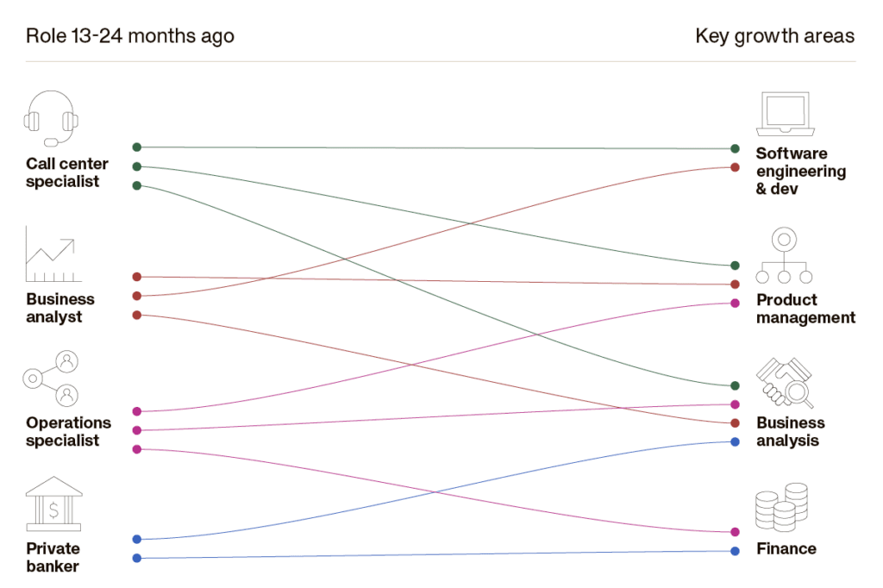Screen dimensions: 883x588
Task: Click the call center headset icon
Action: (x=52, y=119)
